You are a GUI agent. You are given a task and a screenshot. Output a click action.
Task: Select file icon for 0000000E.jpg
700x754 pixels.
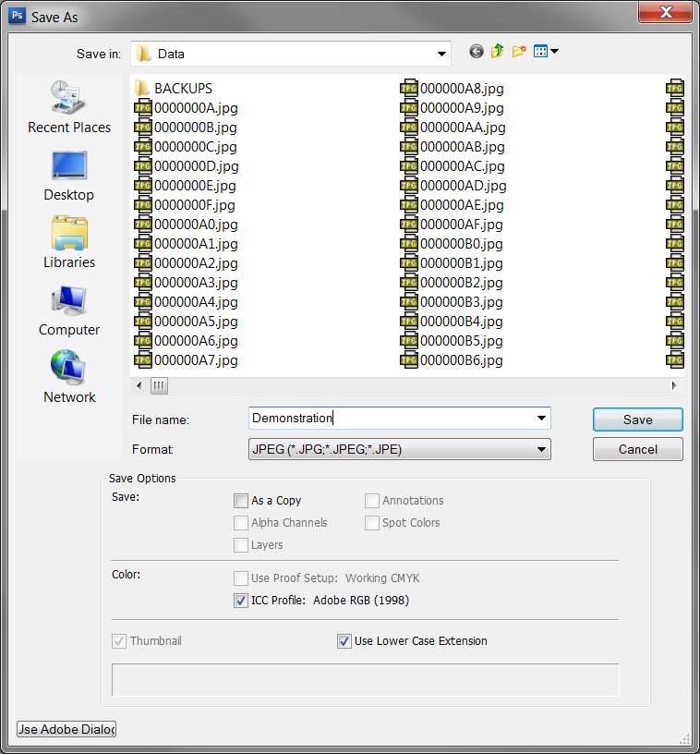coord(143,186)
